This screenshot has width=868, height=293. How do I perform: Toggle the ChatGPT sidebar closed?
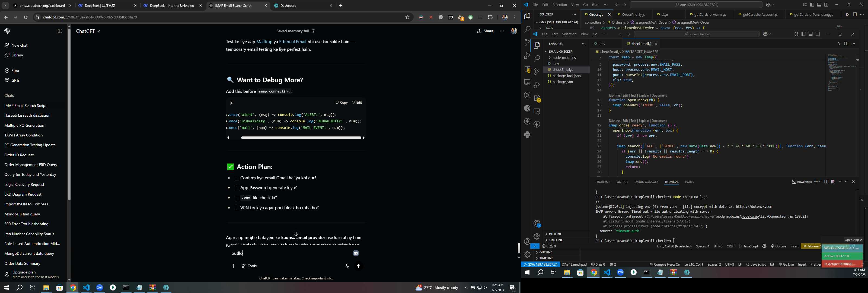pyautogui.click(x=60, y=31)
